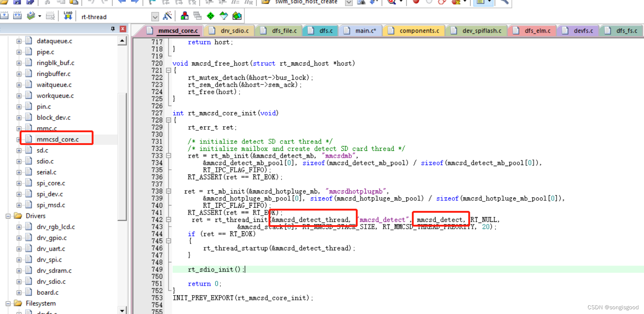Select board.c under Drivers
Screen dimensions: 644x314
coord(47,293)
